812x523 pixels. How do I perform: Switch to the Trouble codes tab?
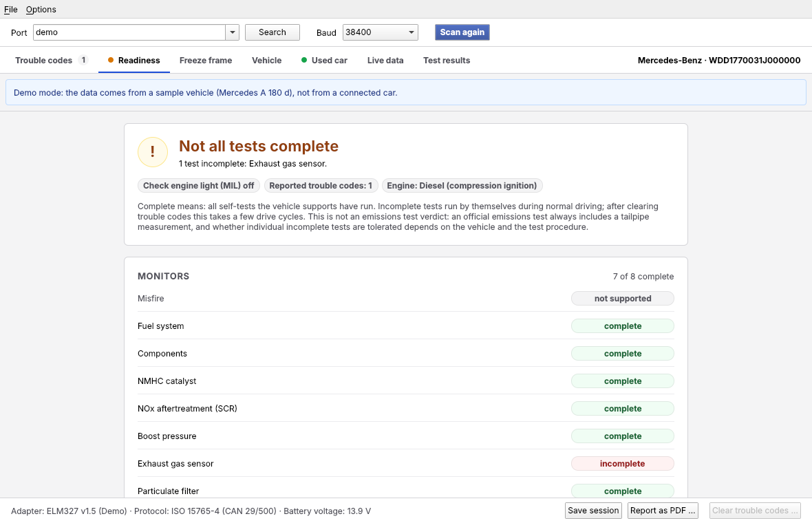52,60
